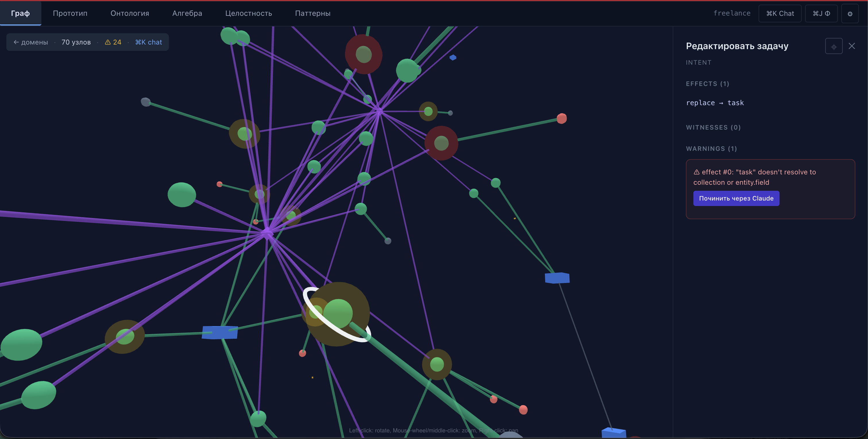This screenshot has width=868, height=439.
Task: Open the Онтология tab
Action: (x=130, y=14)
